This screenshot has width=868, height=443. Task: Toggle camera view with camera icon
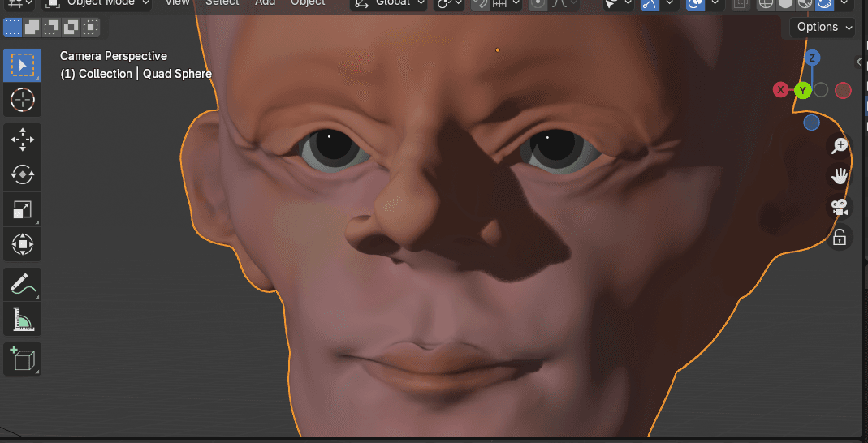coord(839,207)
